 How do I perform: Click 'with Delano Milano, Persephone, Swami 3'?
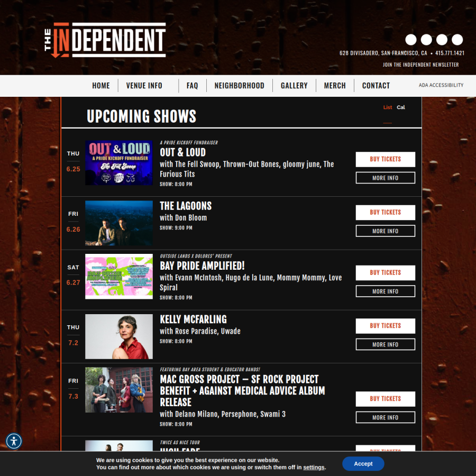pyautogui.click(x=223, y=414)
